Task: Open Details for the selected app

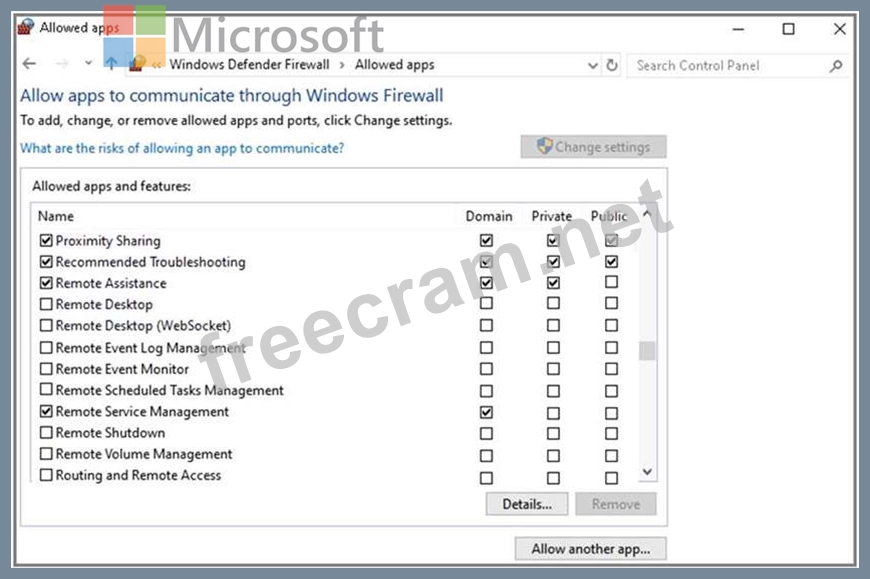Action: (x=527, y=504)
